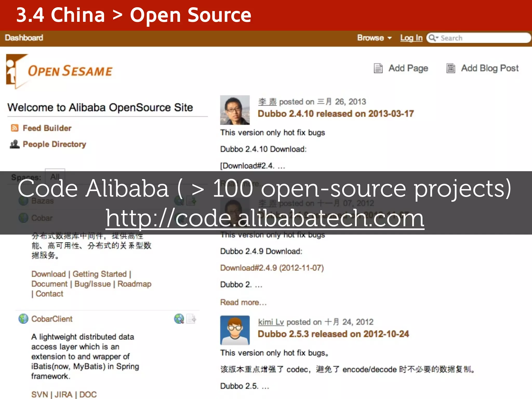Image resolution: width=532 pixels, height=399 pixels.
Task: Click the search magnifier icon in header
Action: pos(433,38)
